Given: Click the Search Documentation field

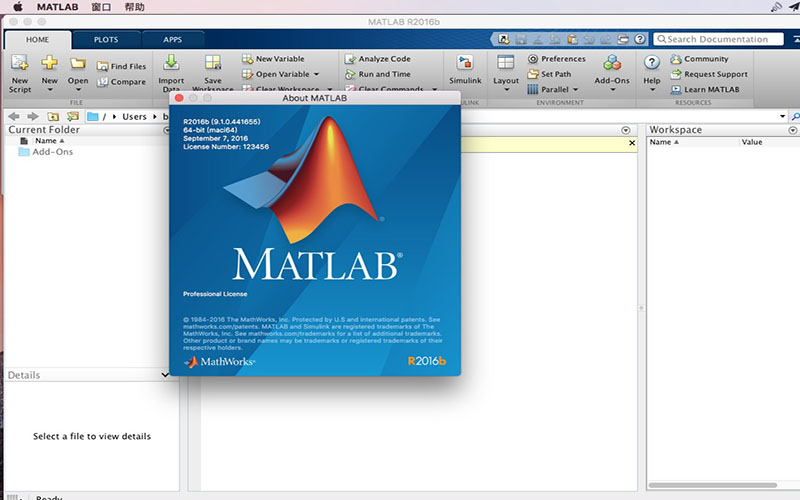Looking at the screenshot, I should pos(718,39).
